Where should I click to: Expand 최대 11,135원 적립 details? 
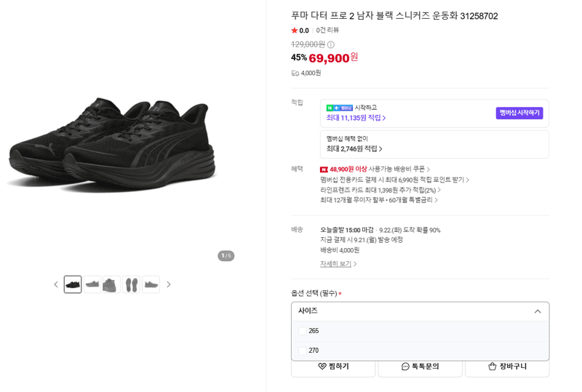pos(356,118)
